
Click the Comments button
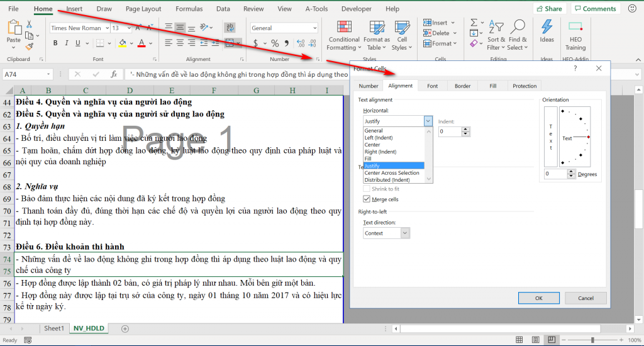pos(595,9)
